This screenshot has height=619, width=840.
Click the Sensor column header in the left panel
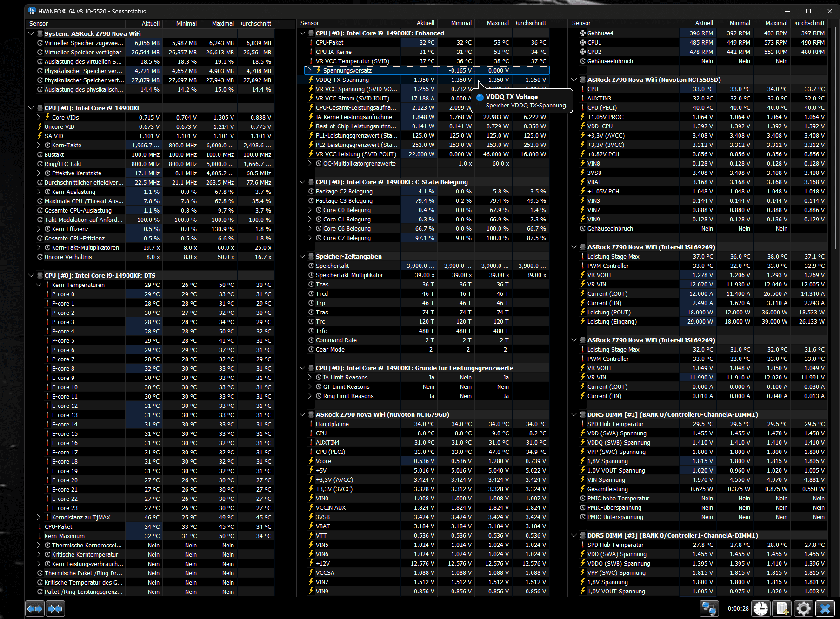76,23
